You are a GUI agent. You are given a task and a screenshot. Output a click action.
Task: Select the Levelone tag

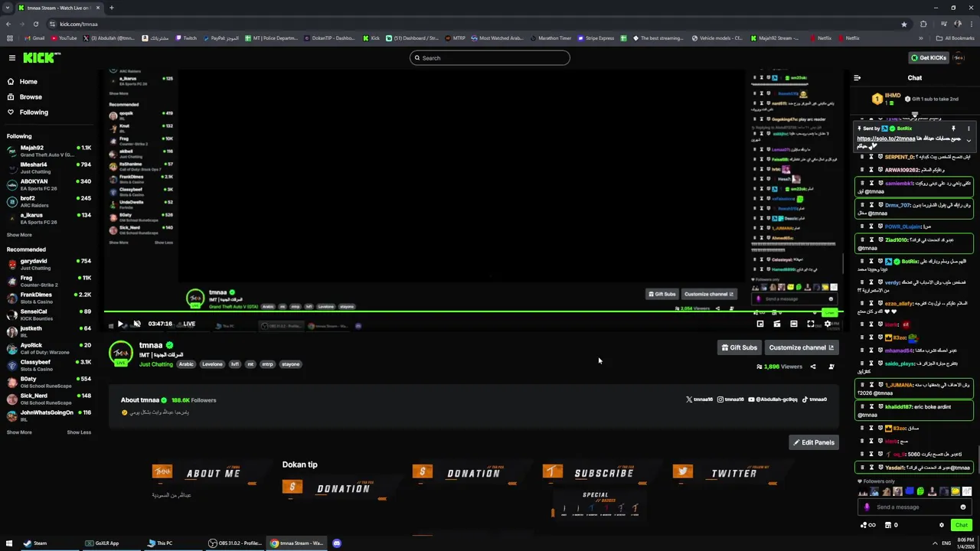tap(212, 364)
